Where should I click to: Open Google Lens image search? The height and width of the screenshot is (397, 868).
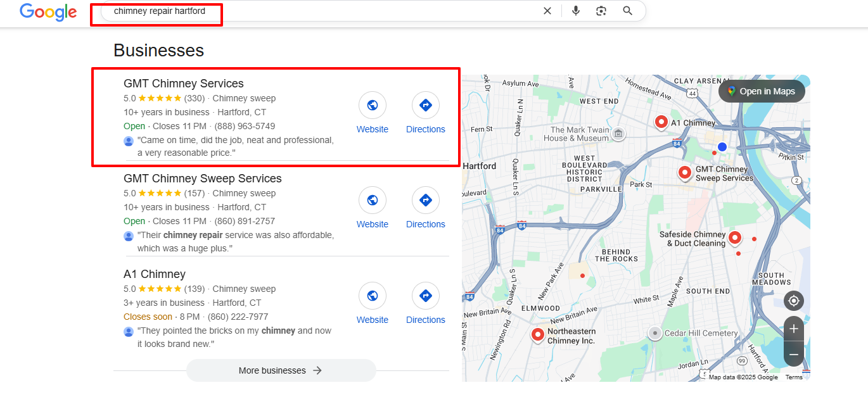[601, 11]
